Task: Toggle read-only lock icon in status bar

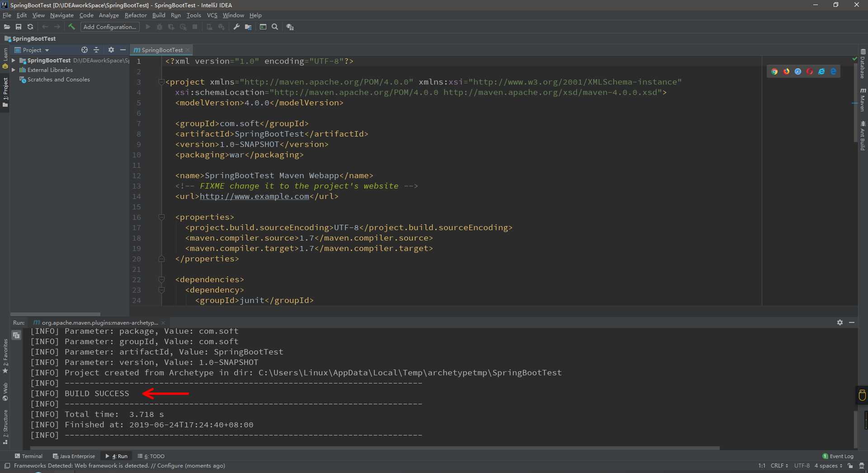Action: click(x=850, y=466)
